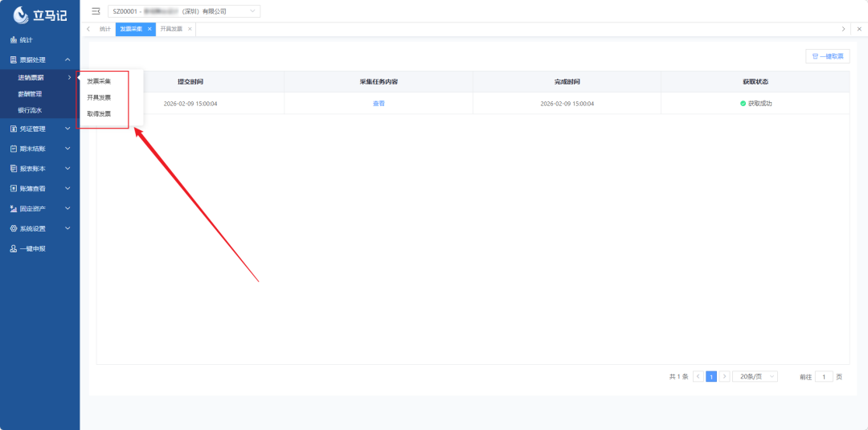The height and width of the screenshot is (430, 868).
Task: Open 统计 in the sidebar
Action: pos(27,40)
